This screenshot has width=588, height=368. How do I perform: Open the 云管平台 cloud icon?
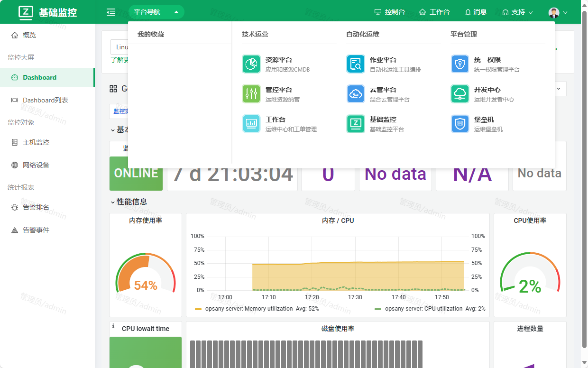point(356,94)
